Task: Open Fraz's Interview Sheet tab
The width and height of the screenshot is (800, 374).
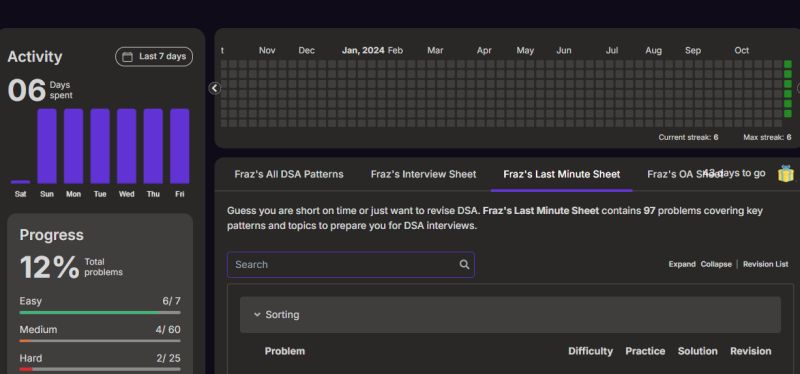Action: click(x=423, y=174)
